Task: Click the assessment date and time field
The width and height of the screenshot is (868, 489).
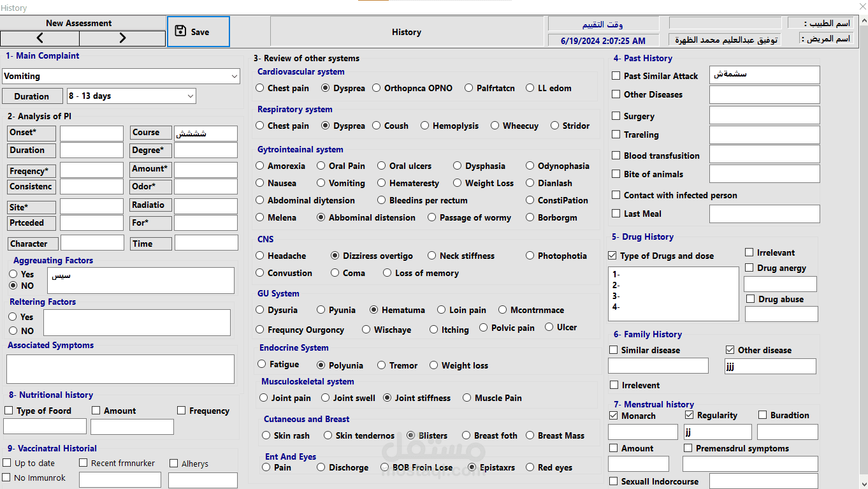Action: [603, 41]
